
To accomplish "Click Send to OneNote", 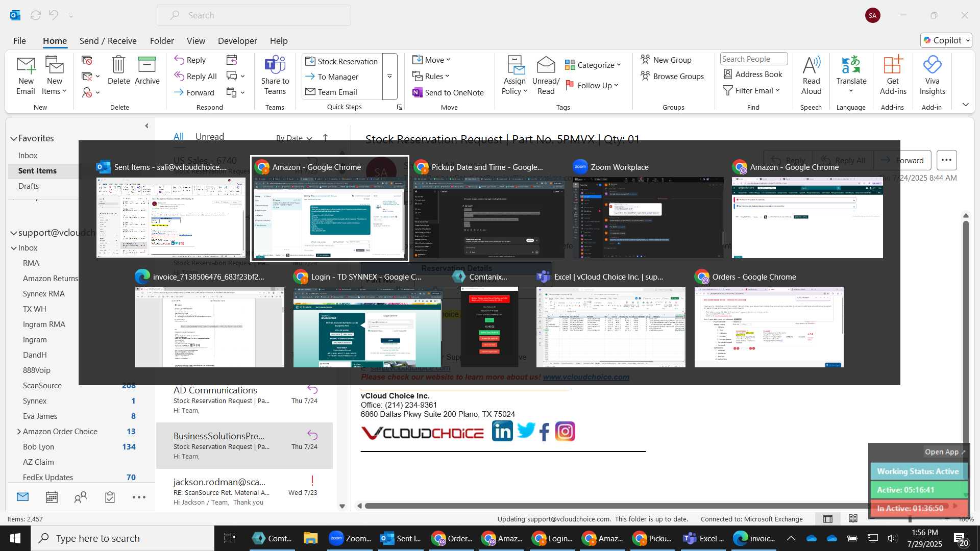I will point(448,92).
